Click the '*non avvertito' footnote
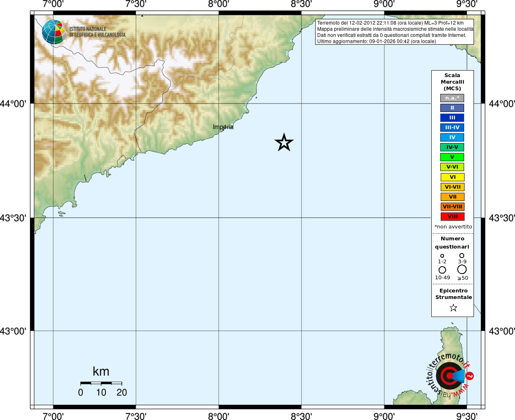Screen dimensions: 515x420 click(453, 227)
